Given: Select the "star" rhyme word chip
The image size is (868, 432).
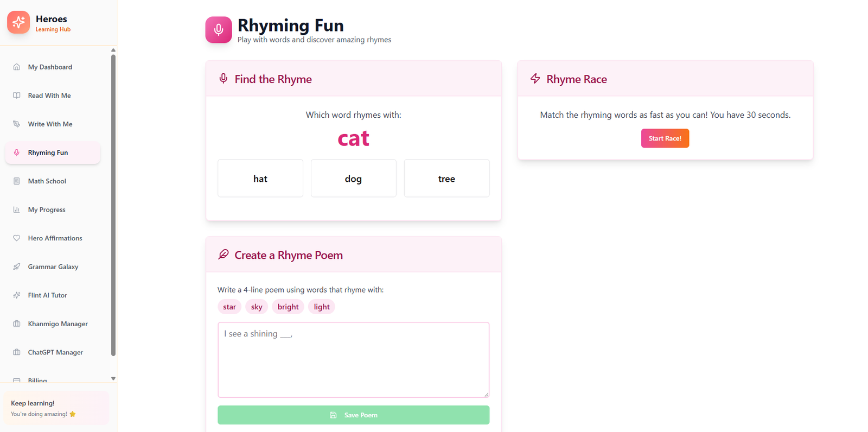Looking at the screenshot, I should tap(229, 307).
